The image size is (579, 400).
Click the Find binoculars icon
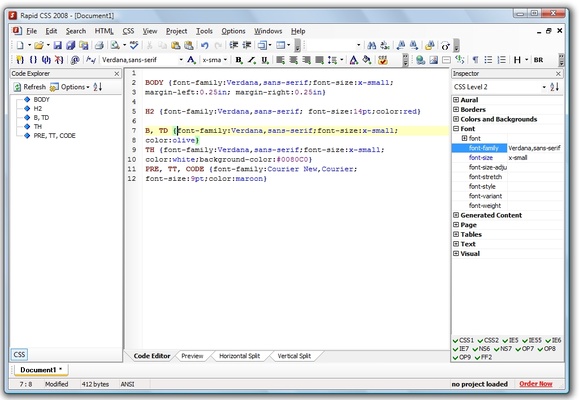pos(371,45)
